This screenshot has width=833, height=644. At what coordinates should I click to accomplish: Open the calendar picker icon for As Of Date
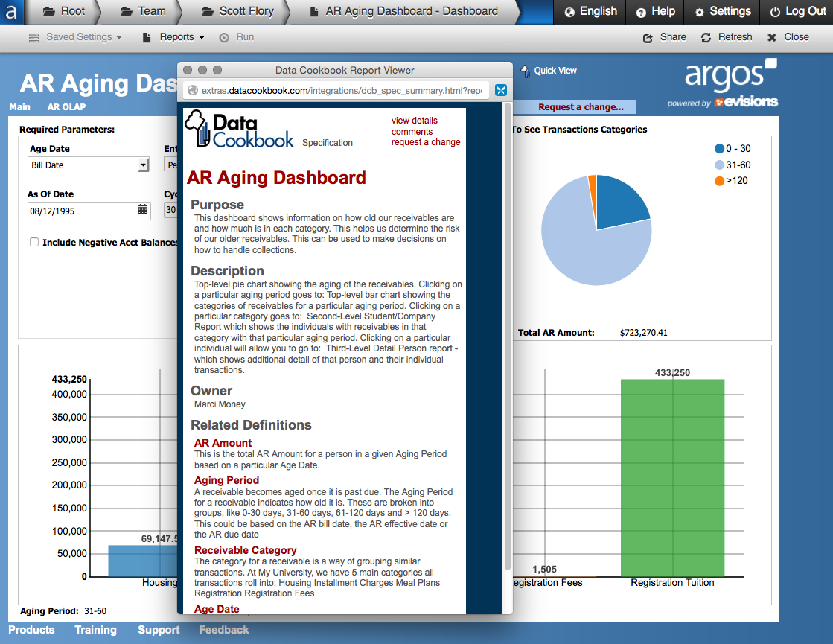pyautogui.click(x=142, y=210)
